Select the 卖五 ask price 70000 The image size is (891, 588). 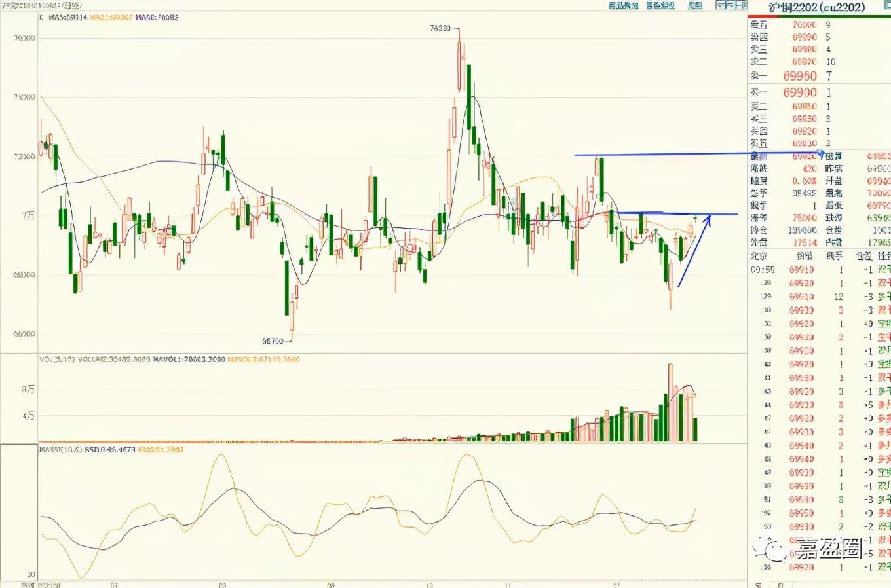point(804,24)
